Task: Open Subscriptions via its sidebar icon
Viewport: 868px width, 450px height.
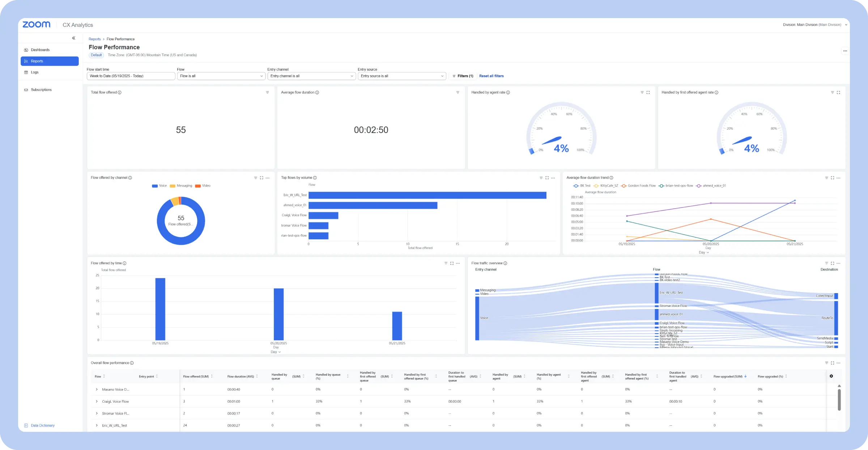Action: point(26,90)
